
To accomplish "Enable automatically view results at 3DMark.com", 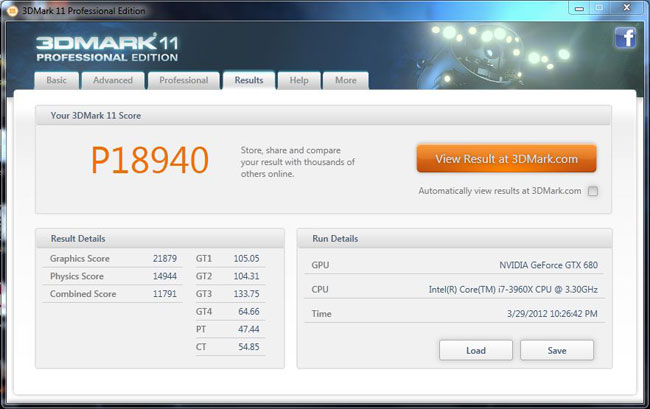I will click(x=593, y=191).
